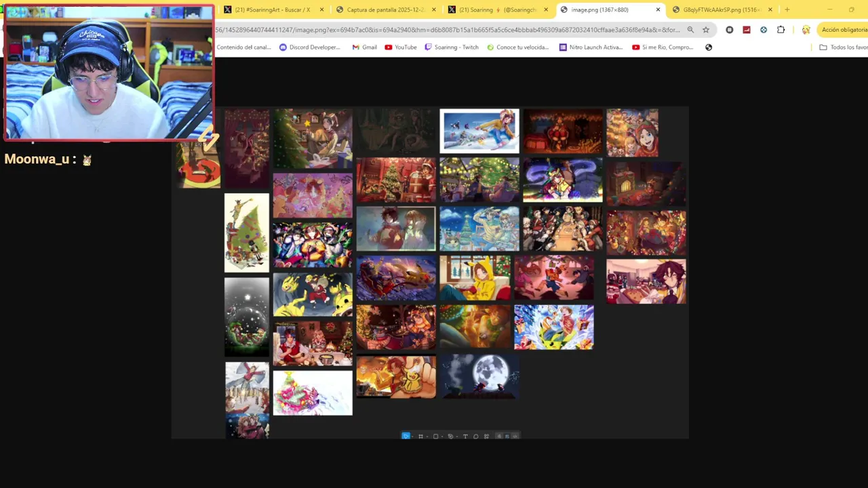
Task: Open the Conoce tu velocidad bookmark
Action: [518, 47]
